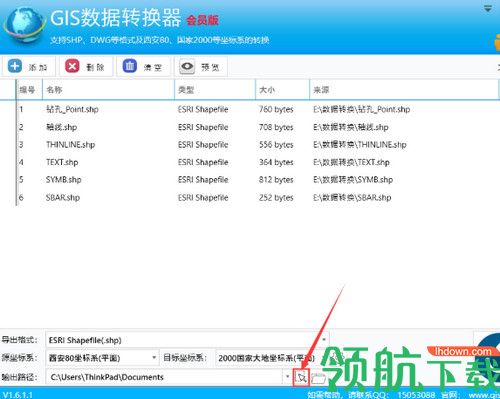500x399 pixels.
Task: Click the E:\数据转换\钻孔_Point.shp source path
Action: pyautogui.click(x=362, y=109)
